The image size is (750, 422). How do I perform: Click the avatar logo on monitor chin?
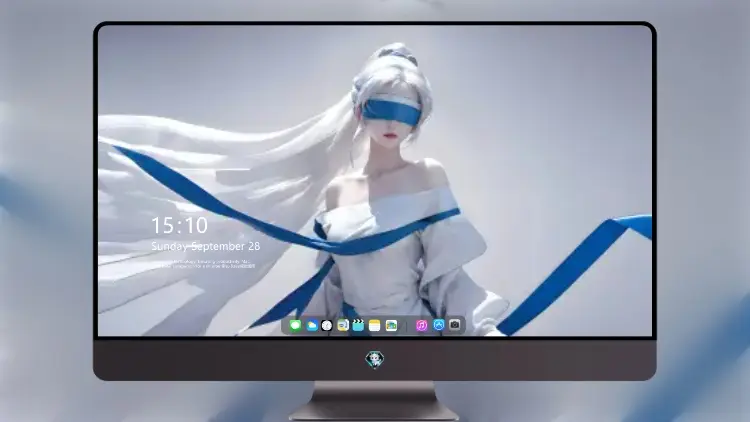point(375,359)
